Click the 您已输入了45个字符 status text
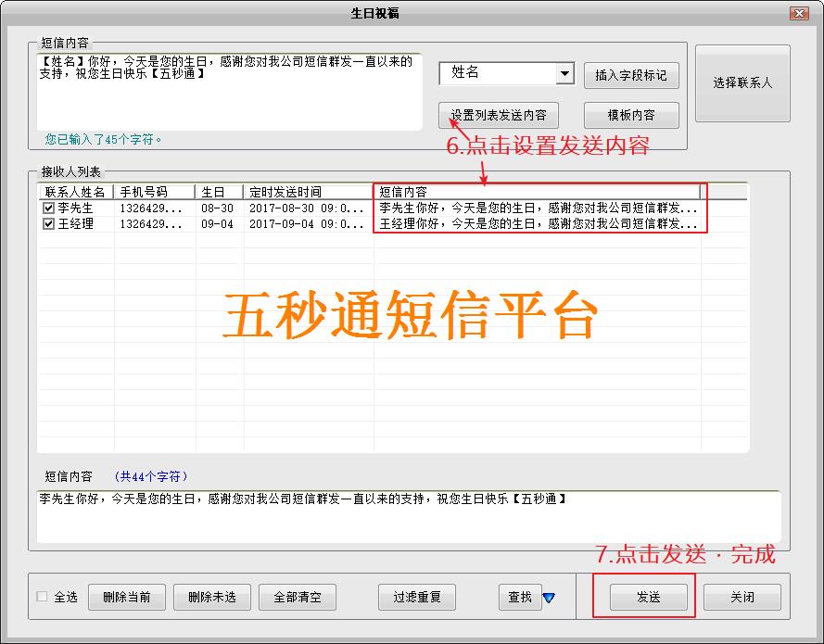 tap(103, 139)
